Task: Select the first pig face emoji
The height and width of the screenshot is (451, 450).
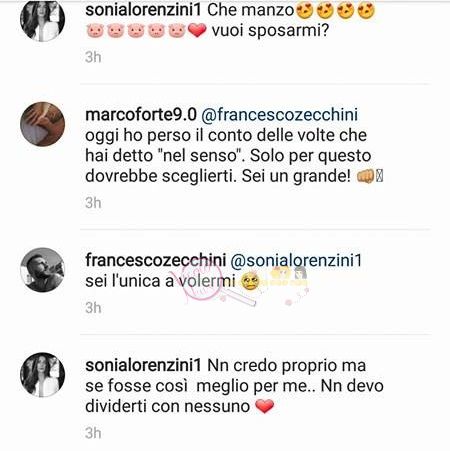Action: point(95,30)
